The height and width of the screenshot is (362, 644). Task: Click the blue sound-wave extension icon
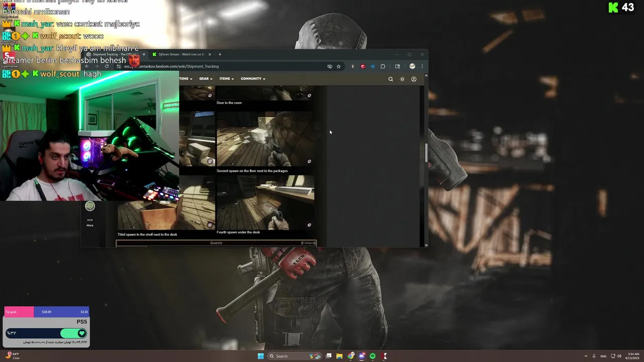372,66
